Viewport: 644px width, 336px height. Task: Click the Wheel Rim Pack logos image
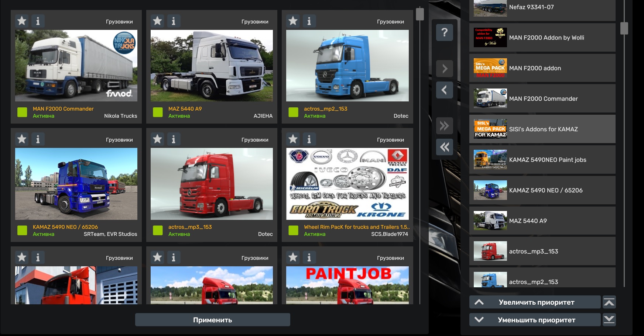coord(347,184)
